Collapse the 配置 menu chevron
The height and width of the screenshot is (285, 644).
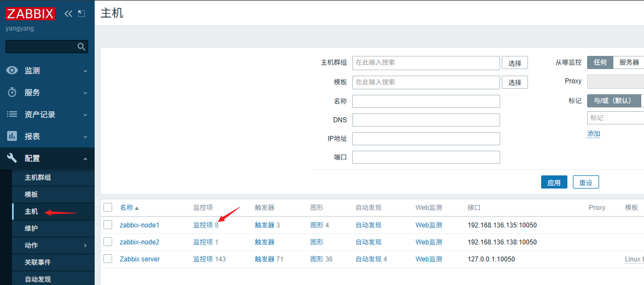85,159
